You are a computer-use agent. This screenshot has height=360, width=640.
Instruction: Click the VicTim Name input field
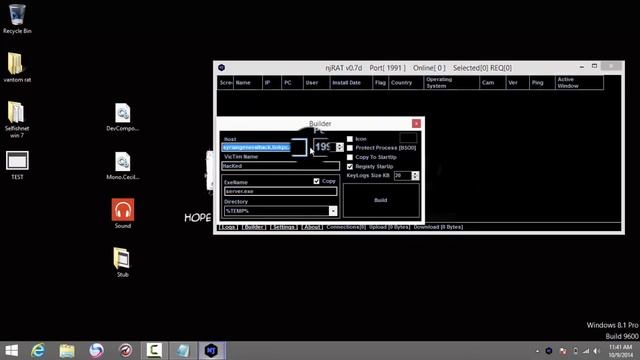click(x=281, y=166)
